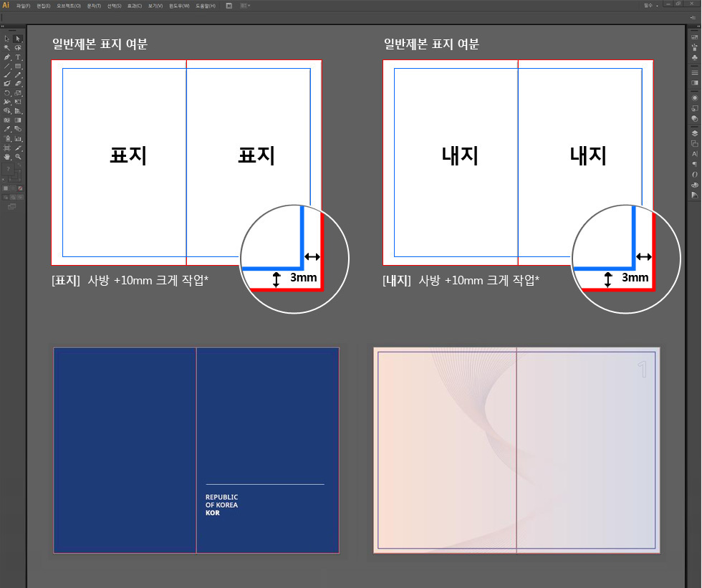
Task: Select the Paintbrush tool
Action: [x=6, y=74]
